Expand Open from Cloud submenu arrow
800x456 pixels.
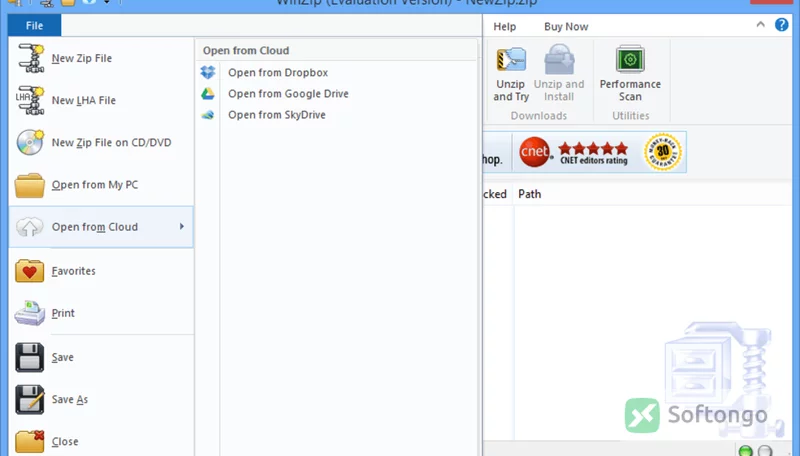[x=182, y=226]
